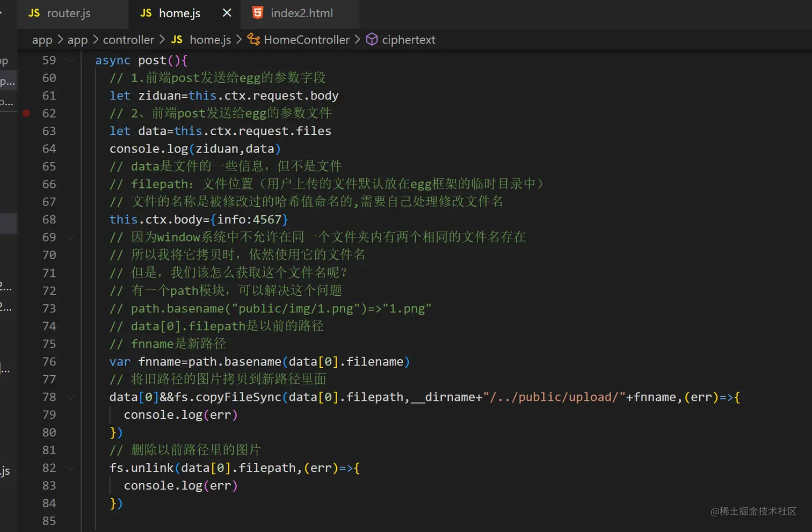Viewport: 812px width, 532px height.
Task: Click line number 64 in the gutter
Action: (49, 149)
